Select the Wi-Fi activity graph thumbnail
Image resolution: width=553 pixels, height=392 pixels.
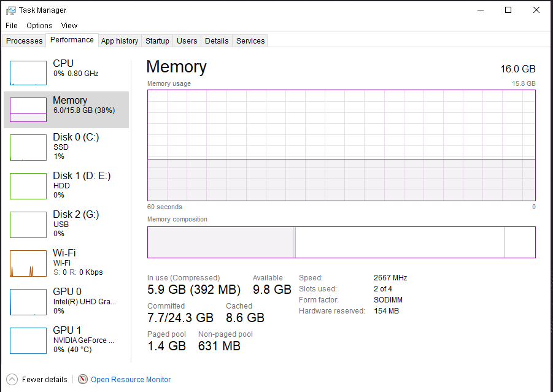[x=28, y=263]
